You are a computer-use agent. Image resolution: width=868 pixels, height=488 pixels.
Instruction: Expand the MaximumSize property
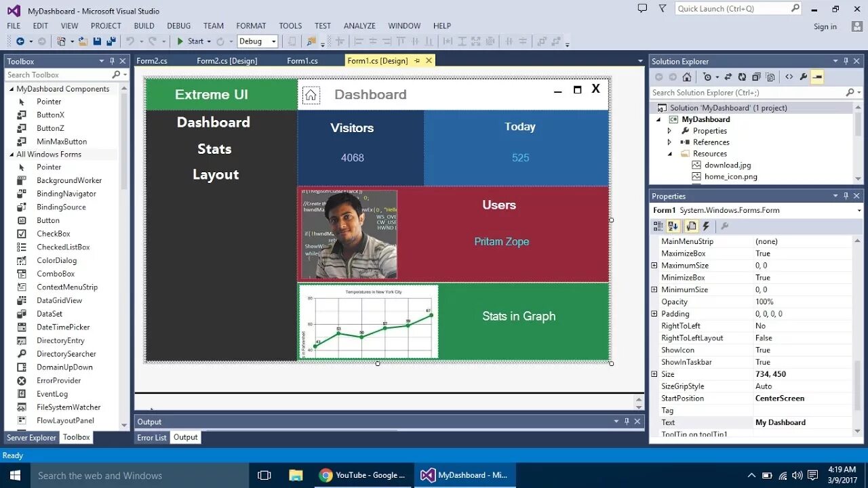pos(654,266)
